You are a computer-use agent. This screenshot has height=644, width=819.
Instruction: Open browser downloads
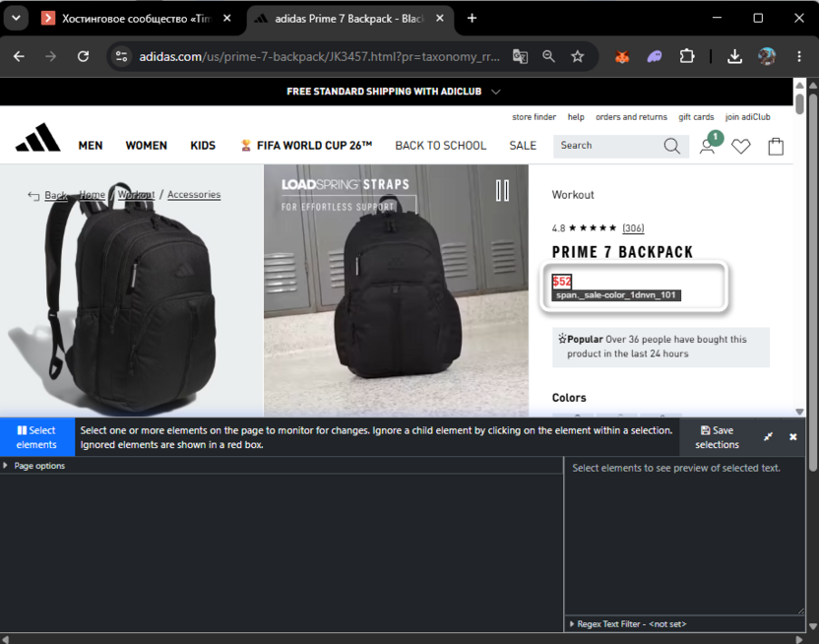[735, 56]
